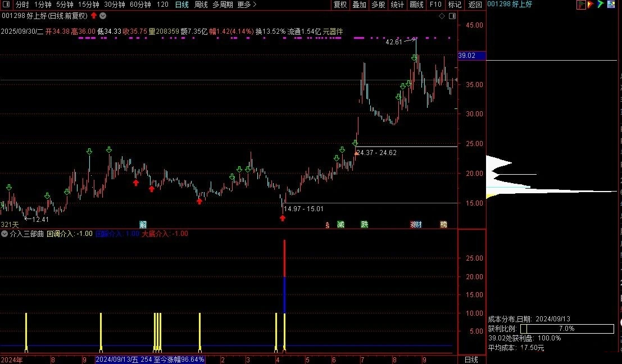Click 成本分布,日期: 2024/09/13 text
622x364 pixels.
pos(529,319)
